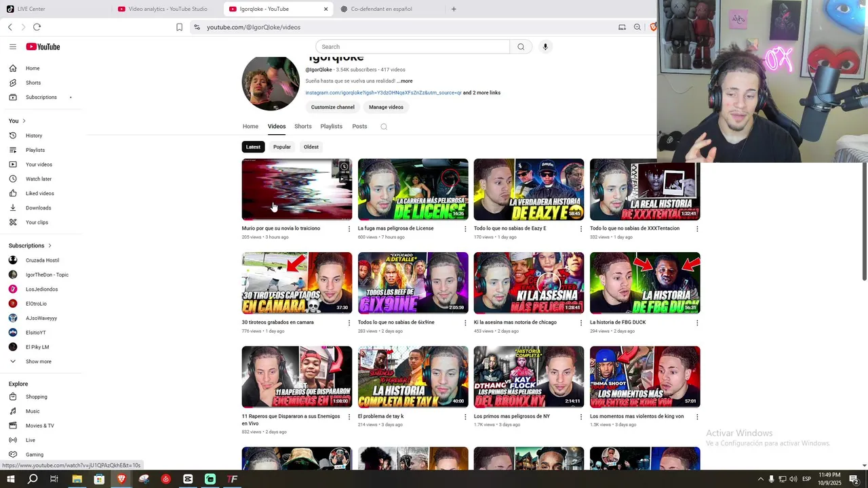Viewport: 868px width, 488px height.
Task: Click the YouTube logo
Action: click(43, 47)
